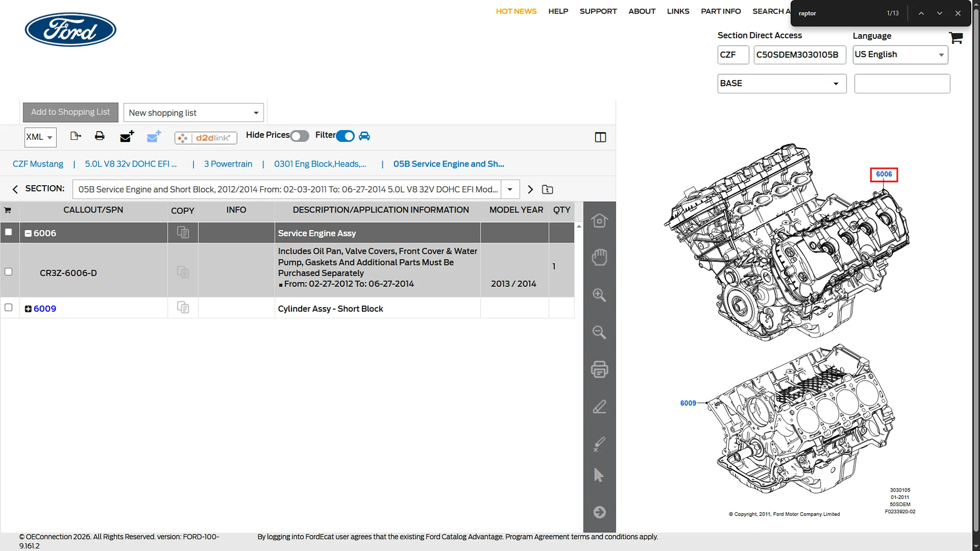Open the US English language dropdown

900,55
